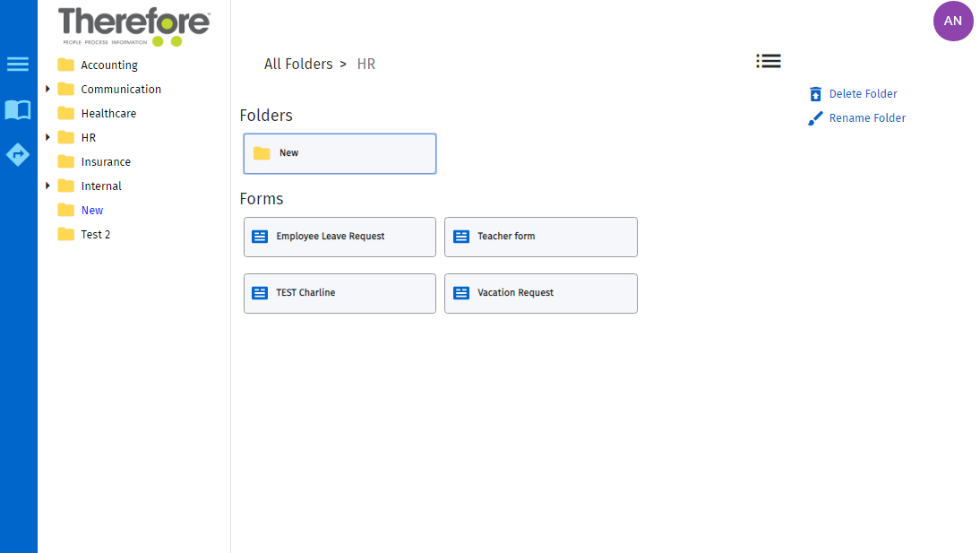The width and height of the screenshot is (980, 553).
Task: Expand the Internal folder tree
Action: (48, 186)
